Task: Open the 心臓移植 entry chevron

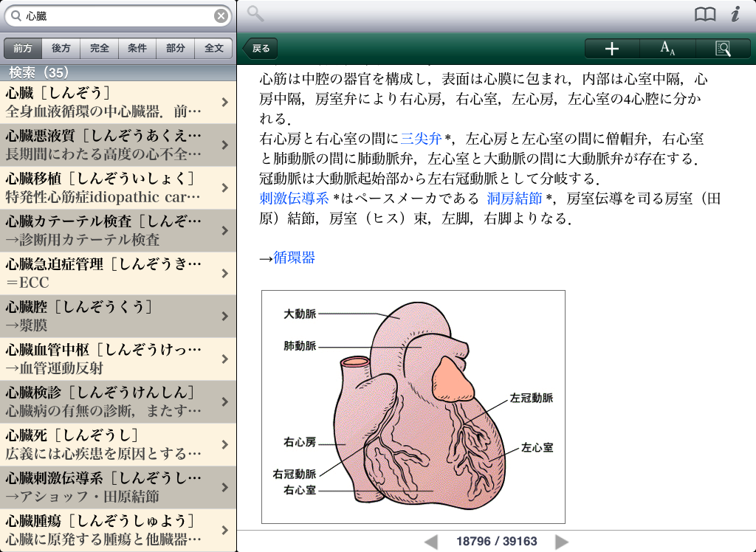Action: [224, 187]
